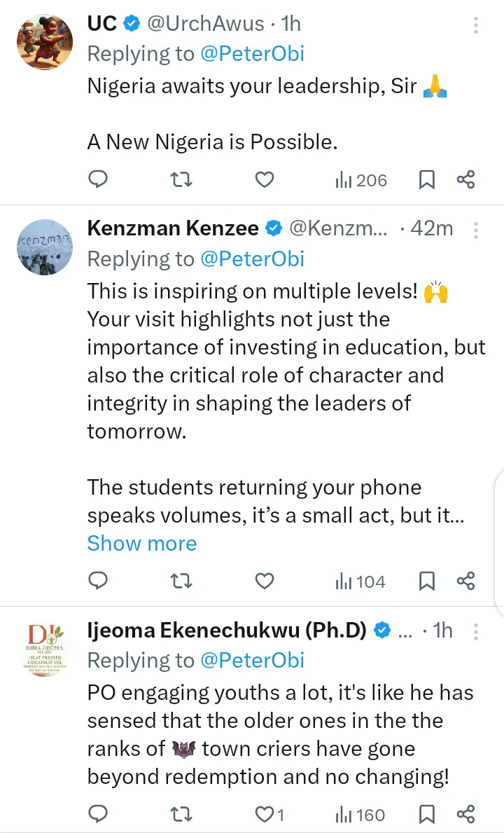Open more options for UC's tweet
The image size is (504, 833).
coord(476,26)
